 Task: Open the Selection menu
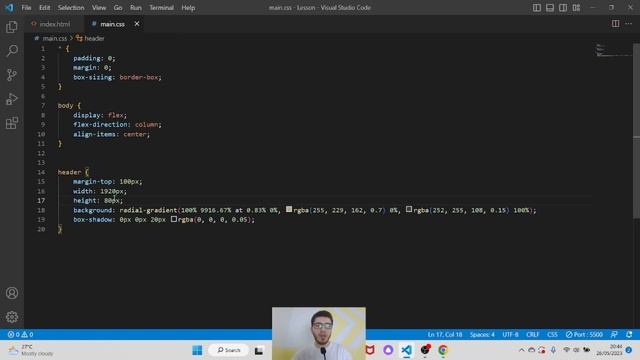coord(71,8)
